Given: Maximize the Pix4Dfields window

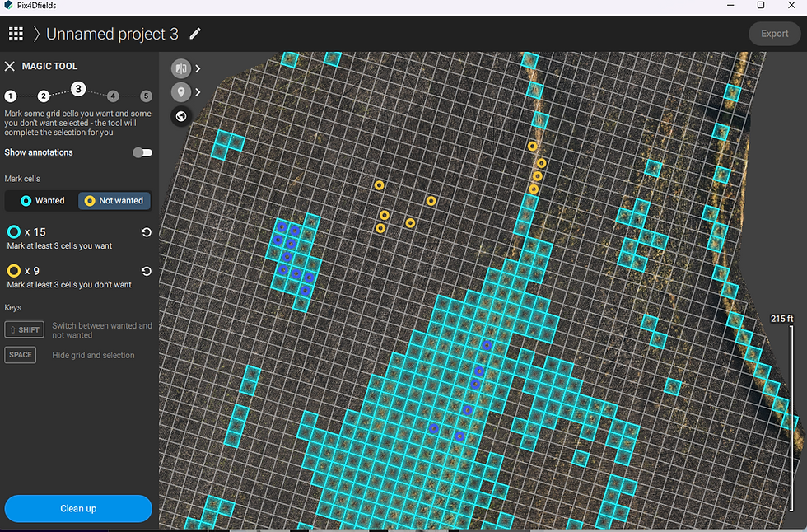Looking at the screenshot, I should 761,5.
